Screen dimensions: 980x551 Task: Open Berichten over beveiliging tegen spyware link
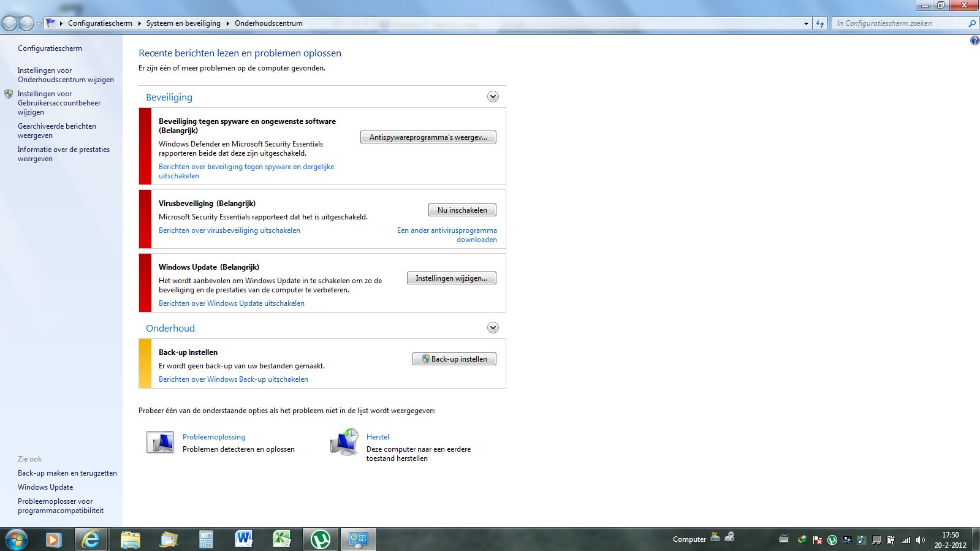pos(246,171)
